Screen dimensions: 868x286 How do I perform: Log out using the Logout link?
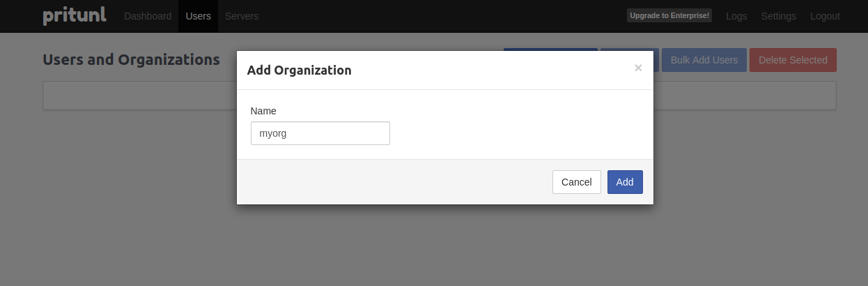[x=825, y=16]
